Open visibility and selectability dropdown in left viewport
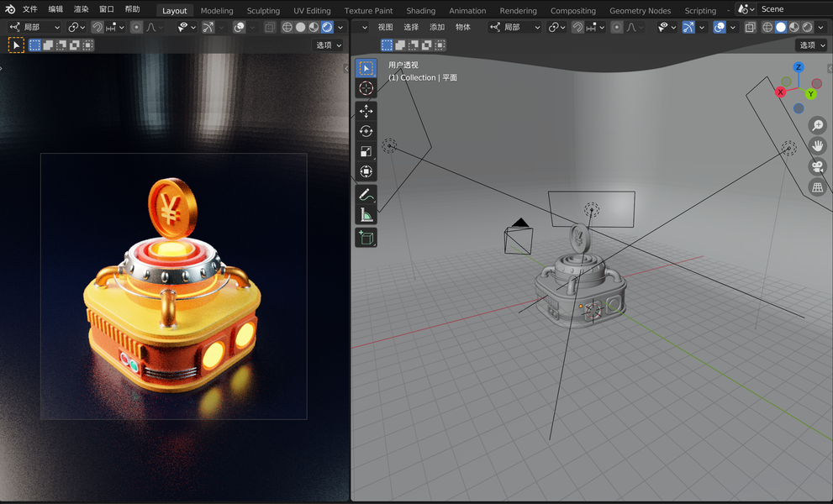The height and width of the screenshot is (504, 833). (187, 27)
